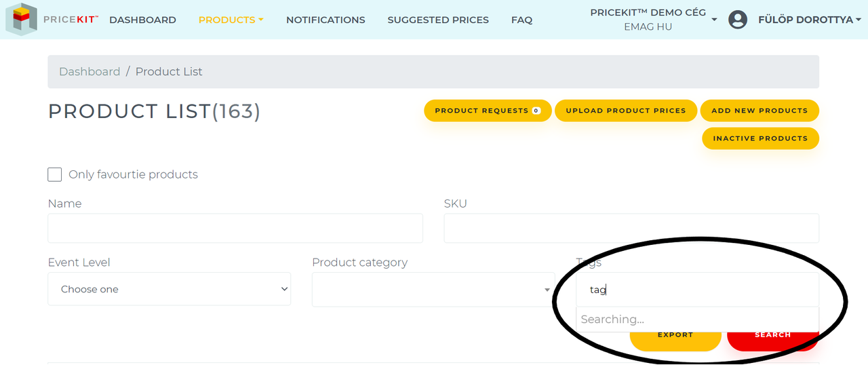Image resolution: width=868 pixels, height=365 pixels.
Task: Expand the Product category dropdown
Action: [x=433, y=290]
